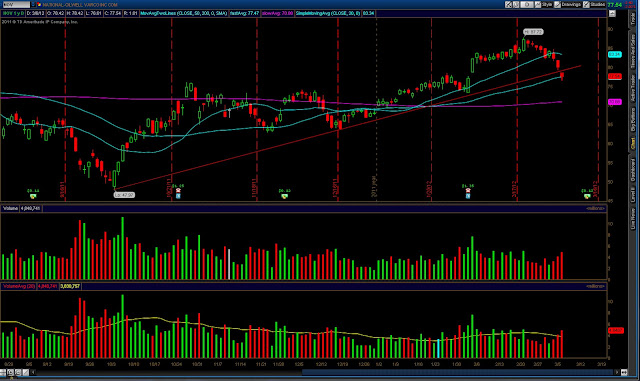This screenshot has height=381, width=640.
Task: Click the fastAvg 77.47 value
Action: pyautogui.click(x=244, y=13)
